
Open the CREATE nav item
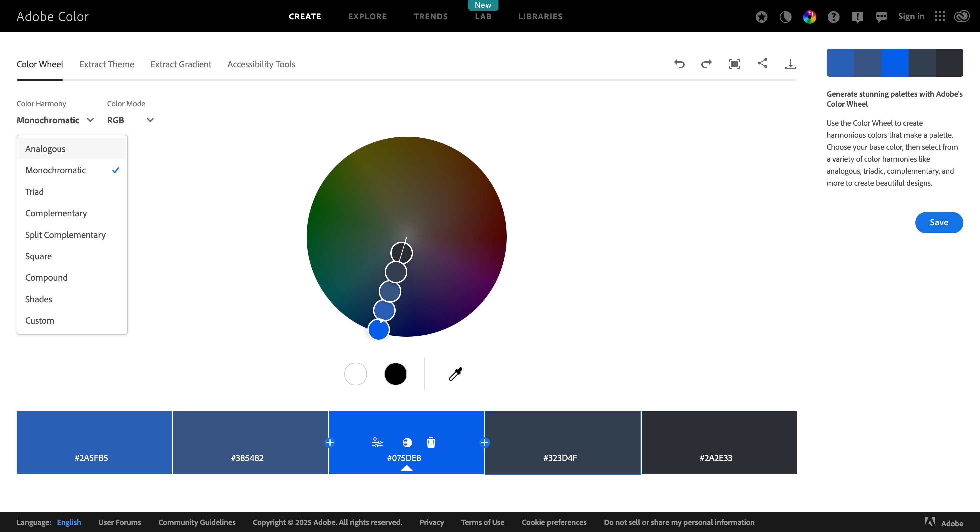[x=305, y=16]
